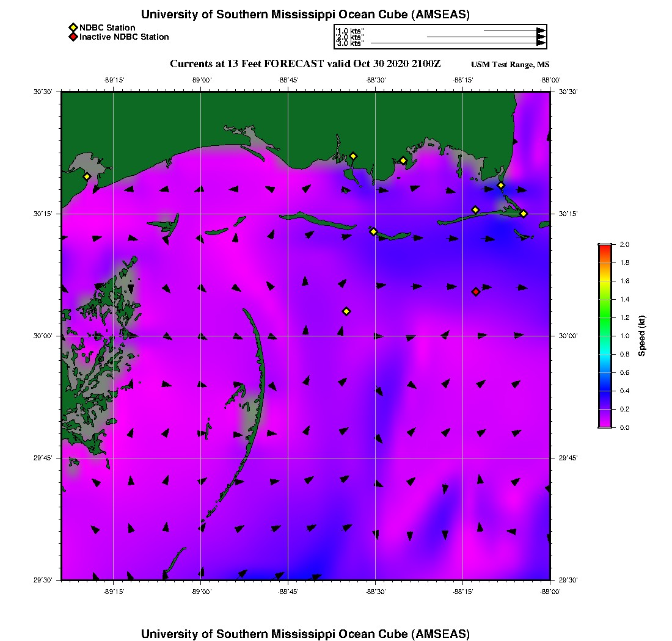Click the yellow NDBC Station legend diamond
The image size is (672, 641).
(x=73, y=27)
